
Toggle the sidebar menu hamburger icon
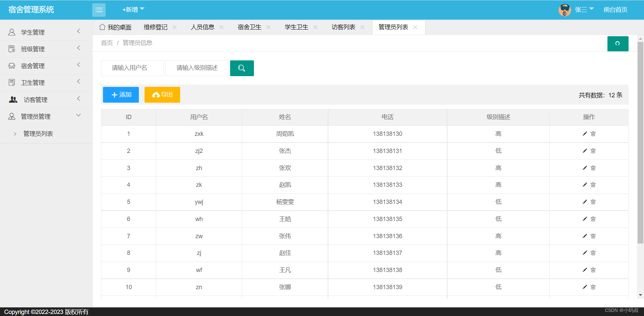tap(99, 10)
